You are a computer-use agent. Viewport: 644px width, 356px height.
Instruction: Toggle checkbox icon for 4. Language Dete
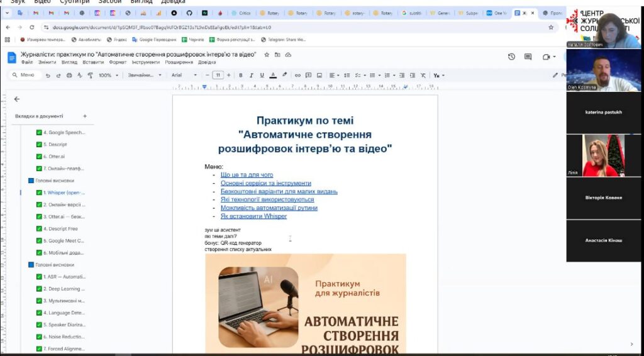39,313
